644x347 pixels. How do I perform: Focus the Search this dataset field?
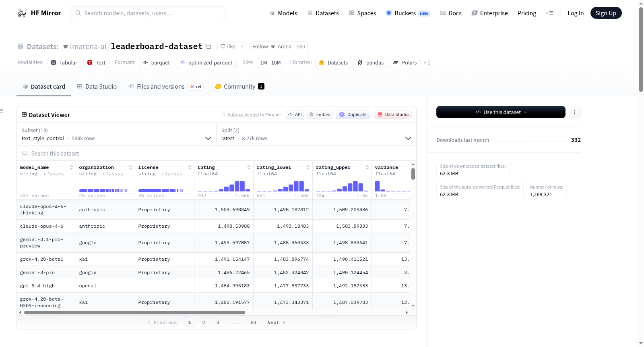pyautogui.click(x=217, y=153)
